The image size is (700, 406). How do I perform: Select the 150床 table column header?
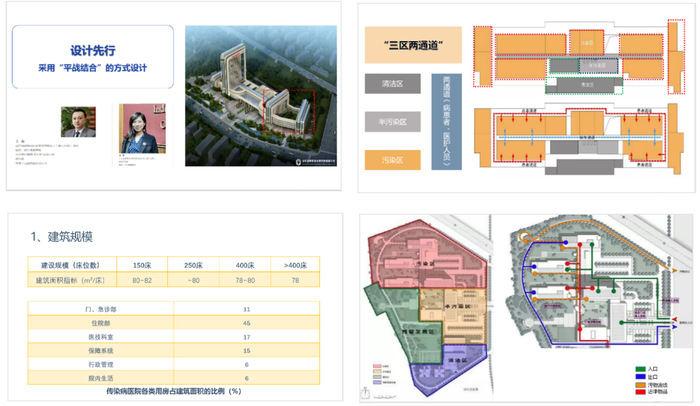(x=141, y=264)
